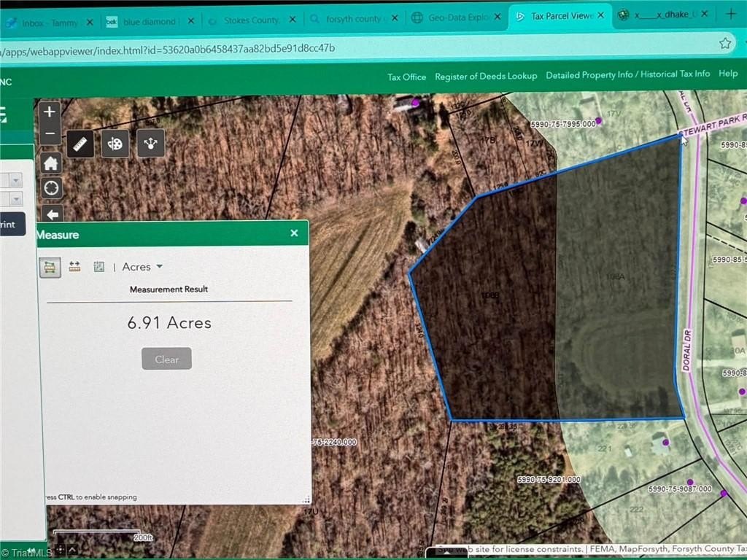This screenshot has height=560, width=747.
Task: Click the My Location target button
Action: pos(52,187)
